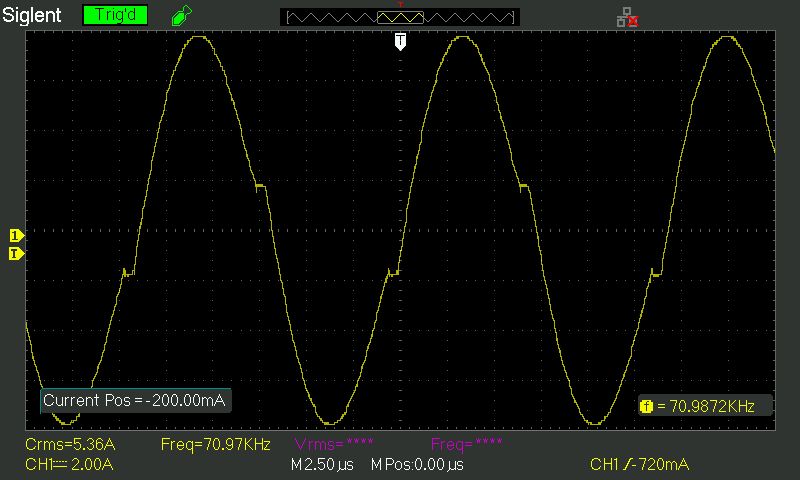The image size is (800, 480).
Task: Click the yellow Freq=70.97KHz measurement
Action: coord(215,444)
